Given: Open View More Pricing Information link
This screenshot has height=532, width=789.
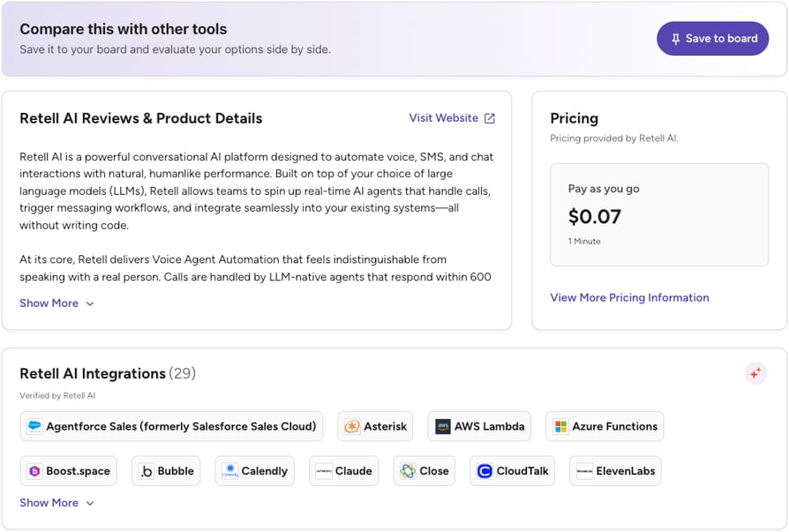Looking at the screenshot, I should coord(629,297).
